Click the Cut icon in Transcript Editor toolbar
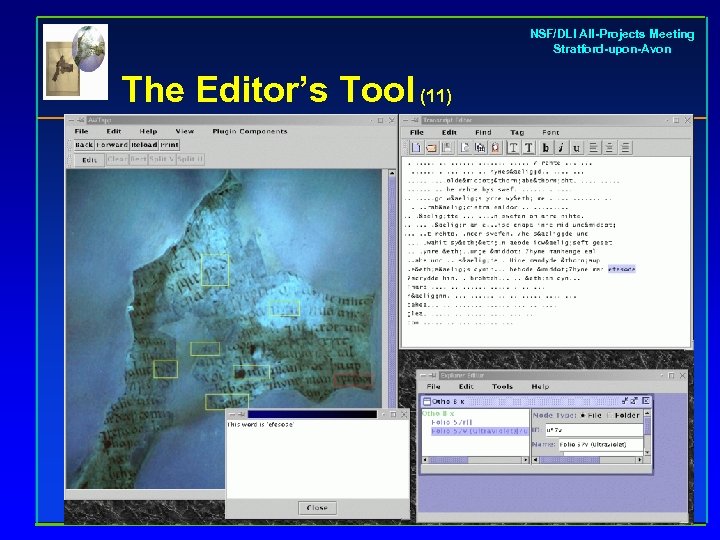The image size is (720, 540). 465,147
